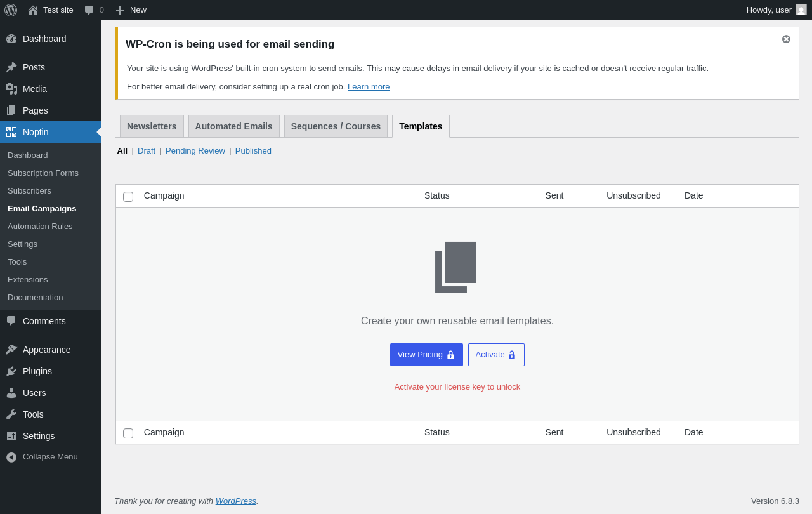Click the Test site home icon
The height and width of the screenshot is (514, 812).
pos(33,10)
